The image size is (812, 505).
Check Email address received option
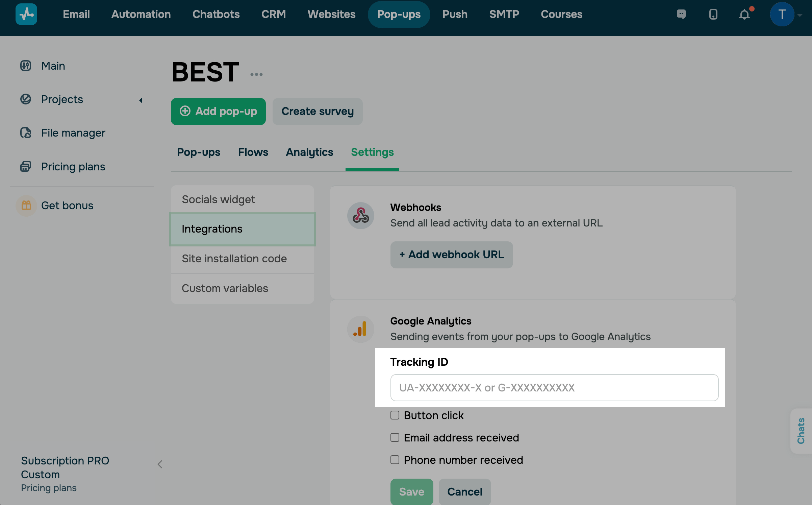[395, 437]
